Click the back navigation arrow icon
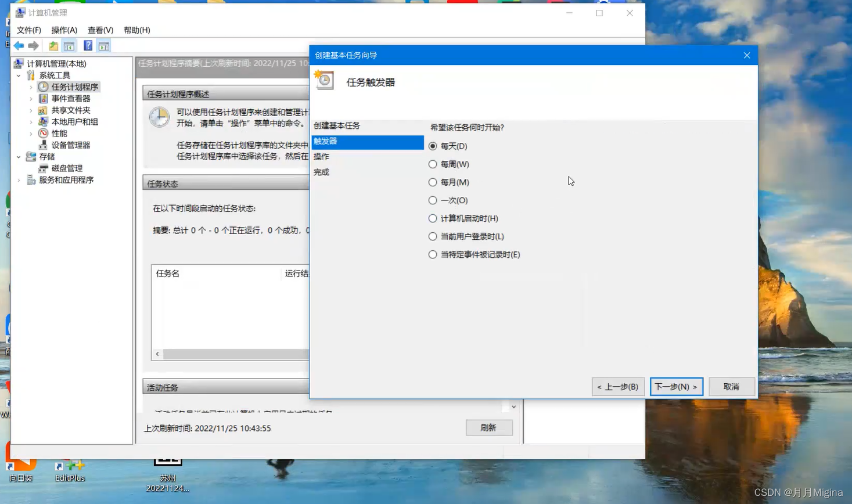 coord(18,45)
